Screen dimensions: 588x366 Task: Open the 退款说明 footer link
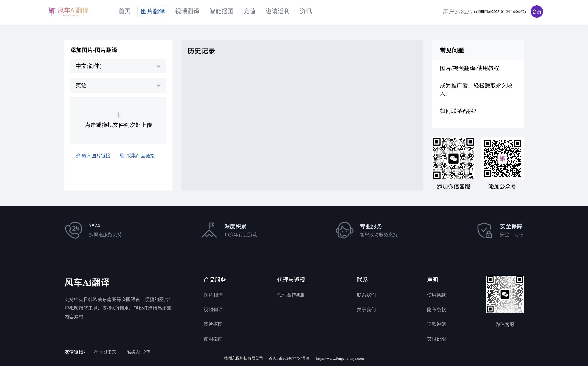click(x=436, y=324)
